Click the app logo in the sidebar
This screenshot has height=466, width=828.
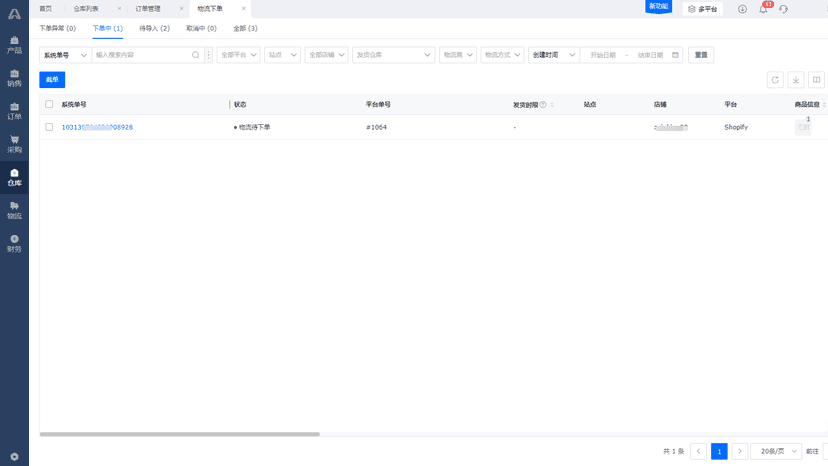(14, 14)
